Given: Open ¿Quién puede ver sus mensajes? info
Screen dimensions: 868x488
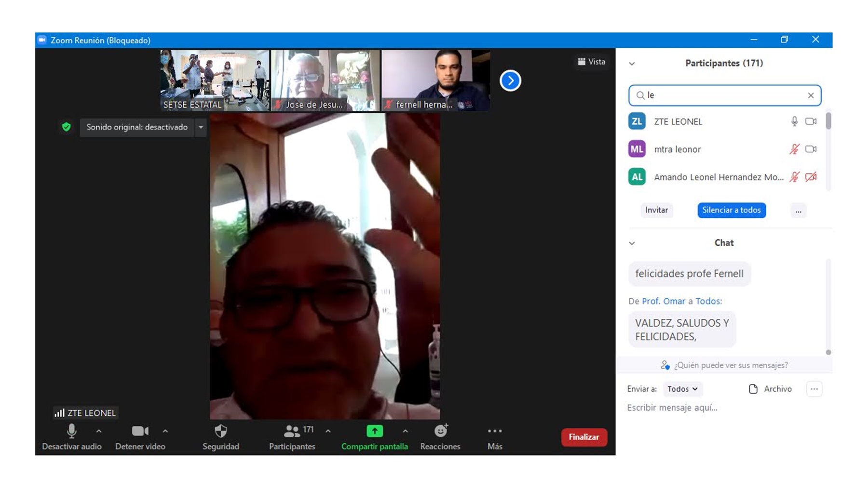Looking at the screenshot, I should 724,365.
